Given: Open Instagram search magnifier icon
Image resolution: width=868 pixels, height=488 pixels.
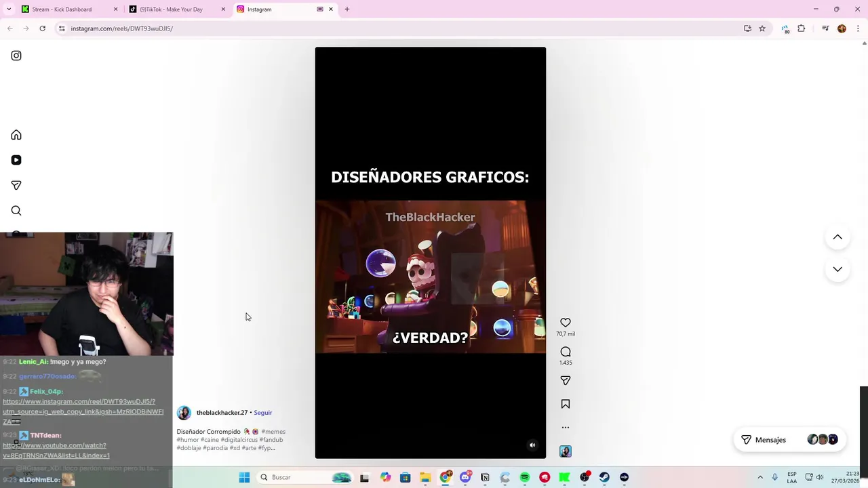Looking at the screenshot, I should click(x=16, y=211).
